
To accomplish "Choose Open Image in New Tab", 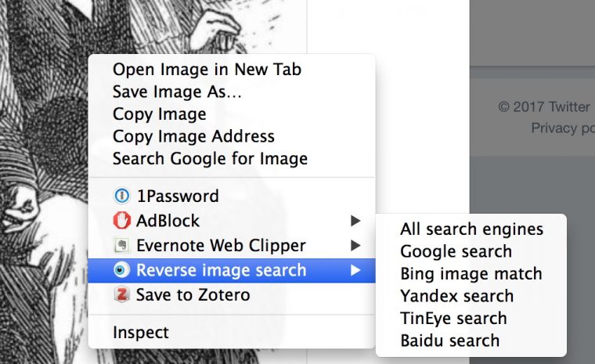I will click(x=207, y=69).
